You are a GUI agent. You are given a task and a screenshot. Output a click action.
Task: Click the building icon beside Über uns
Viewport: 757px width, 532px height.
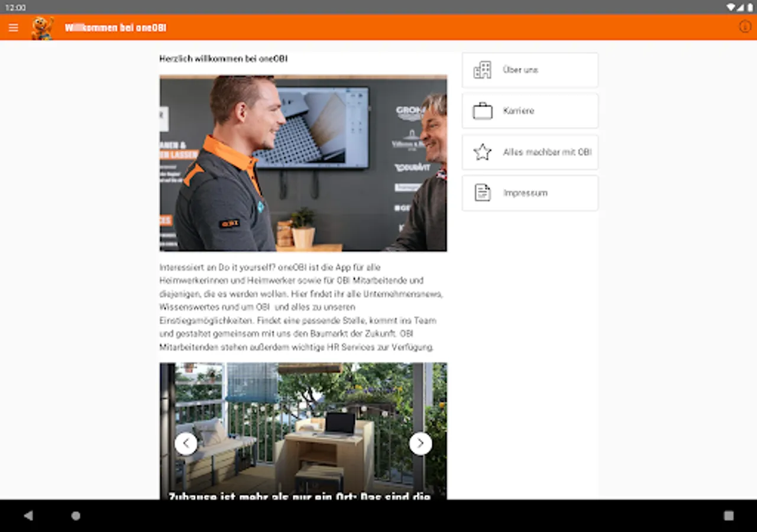[482, 70]
